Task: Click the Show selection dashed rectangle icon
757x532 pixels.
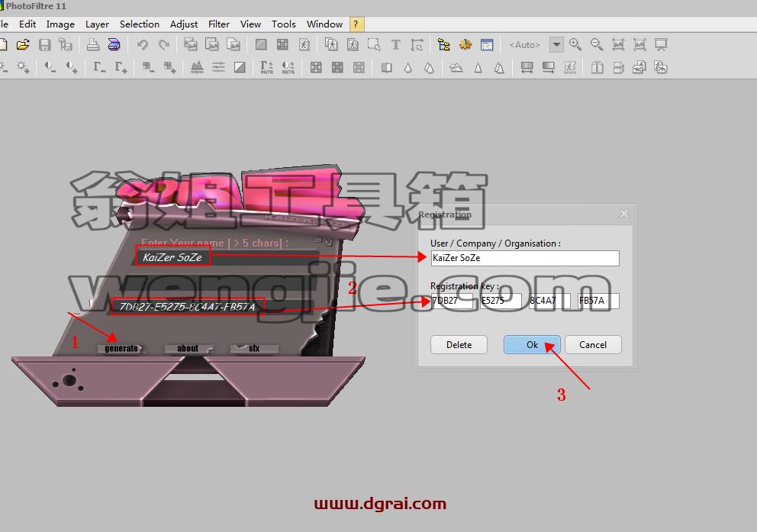Action: point(374,45)
